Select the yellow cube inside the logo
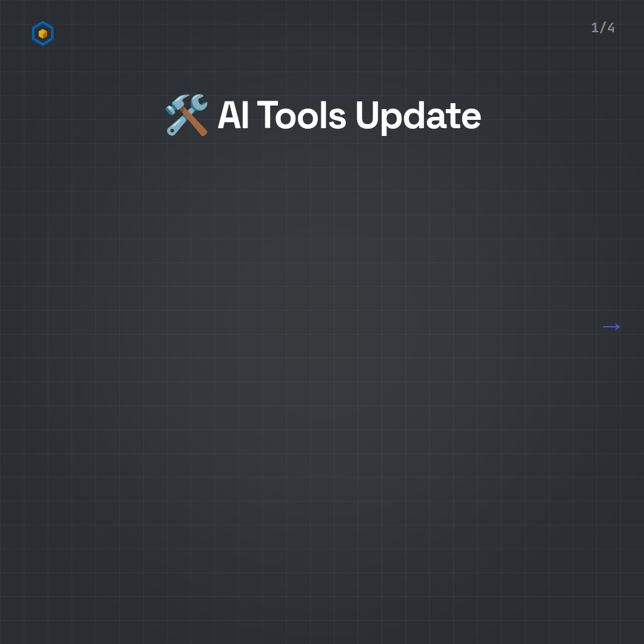Viewport: 644px width, 644px height. 43,33
